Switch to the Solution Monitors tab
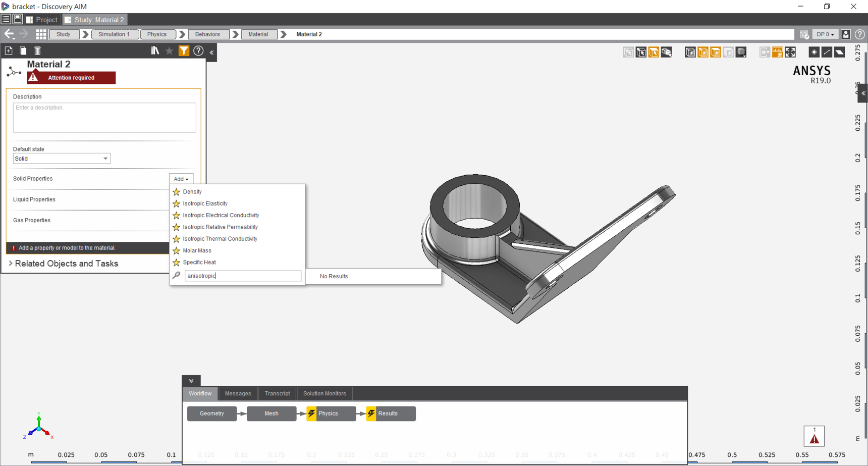The image size is (868, 466). pos(324,393)
